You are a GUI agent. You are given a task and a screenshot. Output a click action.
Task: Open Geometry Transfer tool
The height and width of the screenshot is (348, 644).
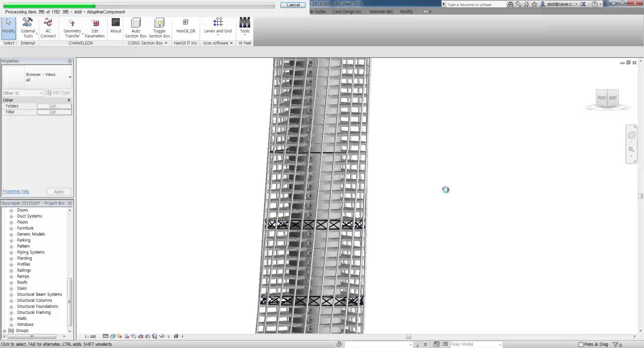tap(72, 28)
